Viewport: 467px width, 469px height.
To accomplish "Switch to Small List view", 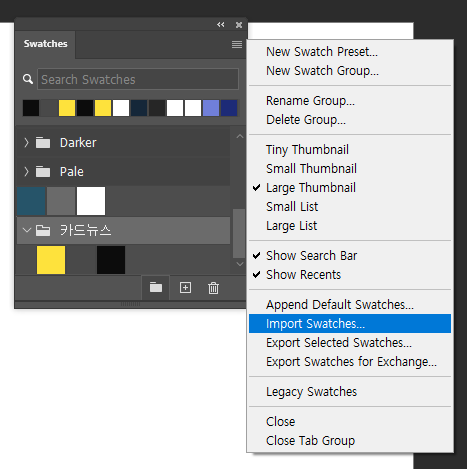I will pyautogui.click(x=292, y=207).
